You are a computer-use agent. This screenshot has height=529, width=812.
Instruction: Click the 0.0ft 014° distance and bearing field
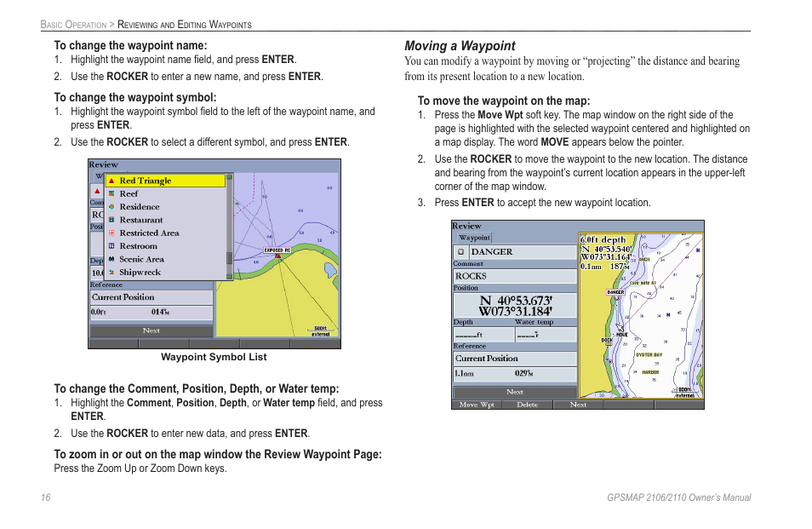coord(152,312)
